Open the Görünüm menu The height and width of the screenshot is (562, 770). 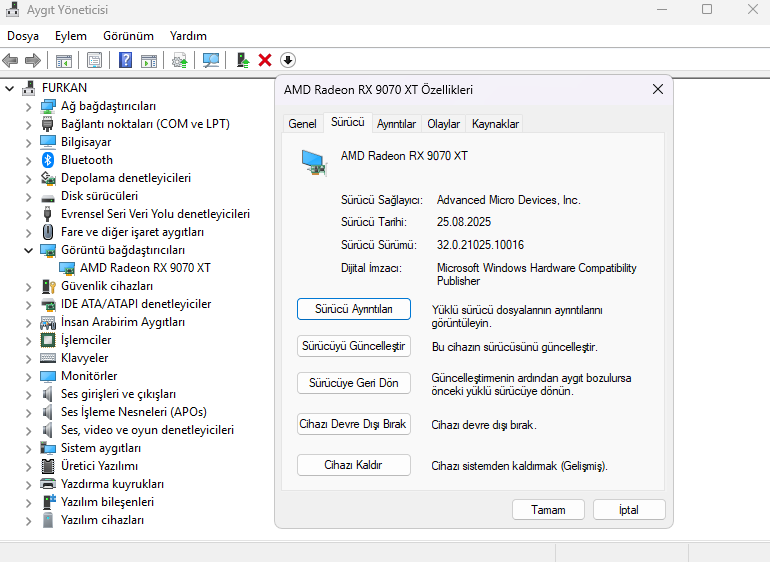pos(128,36)
